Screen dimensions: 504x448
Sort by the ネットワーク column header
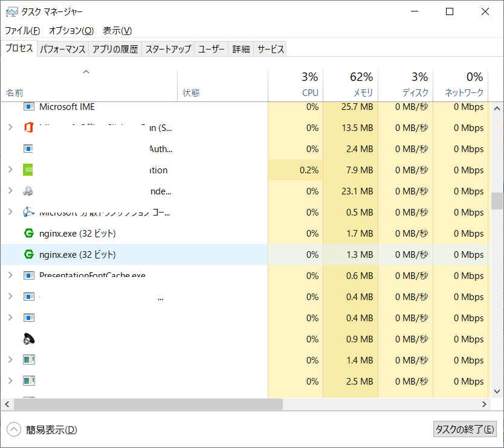[460, 85]
